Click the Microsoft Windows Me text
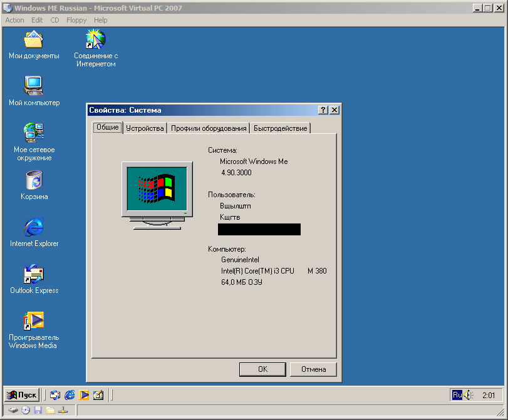Image resolution: width=508 pixels, height=420 pixels. point(254,161)
